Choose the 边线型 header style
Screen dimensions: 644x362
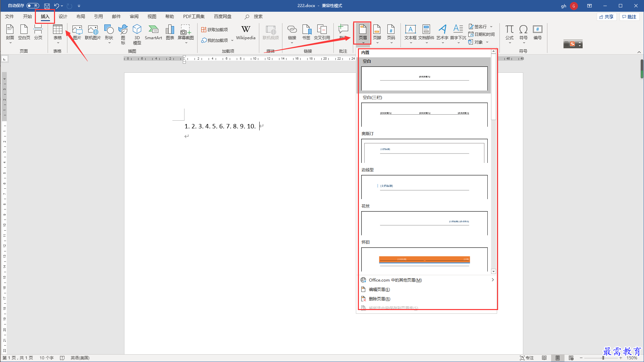pyautogui.click(x=424, y=184)
